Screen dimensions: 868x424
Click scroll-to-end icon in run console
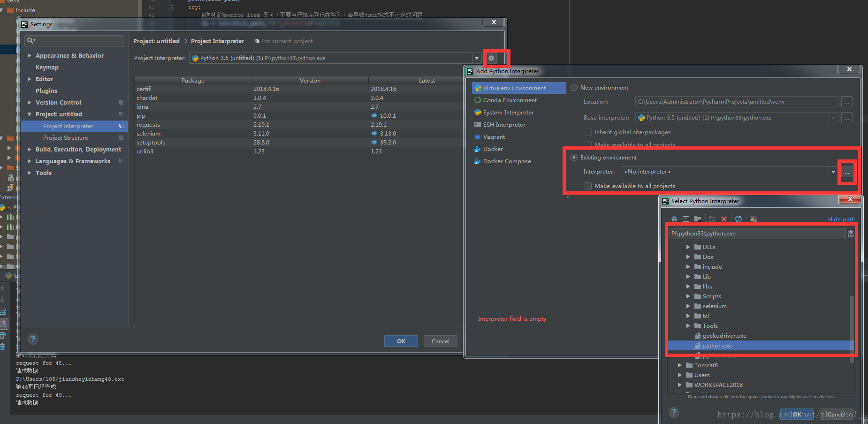coord(3,323)
